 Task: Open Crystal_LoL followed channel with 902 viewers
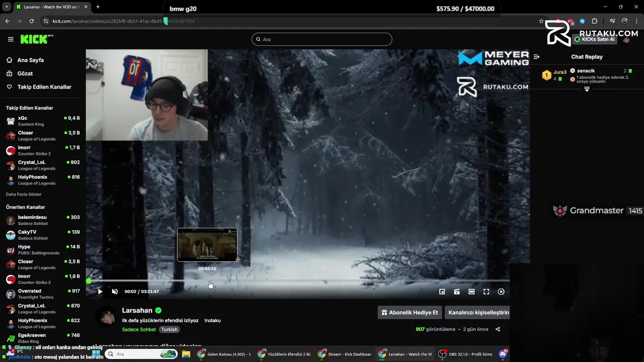click(43, 165)
